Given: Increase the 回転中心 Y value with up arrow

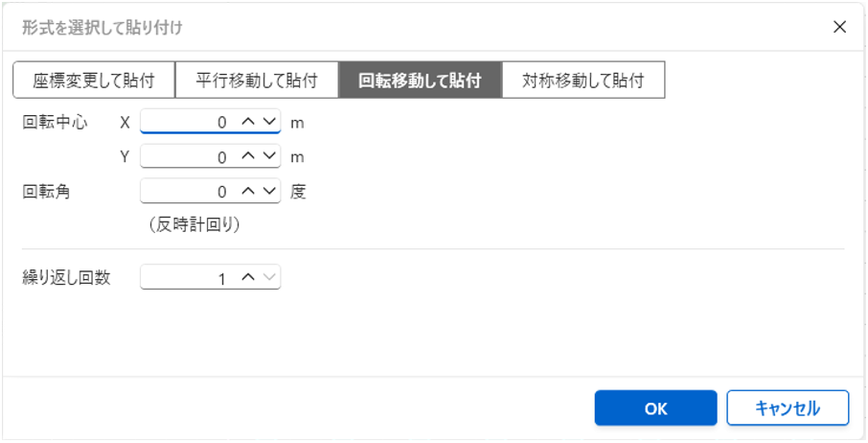Looking at the screenshot, I should click(x=247, y=156).
